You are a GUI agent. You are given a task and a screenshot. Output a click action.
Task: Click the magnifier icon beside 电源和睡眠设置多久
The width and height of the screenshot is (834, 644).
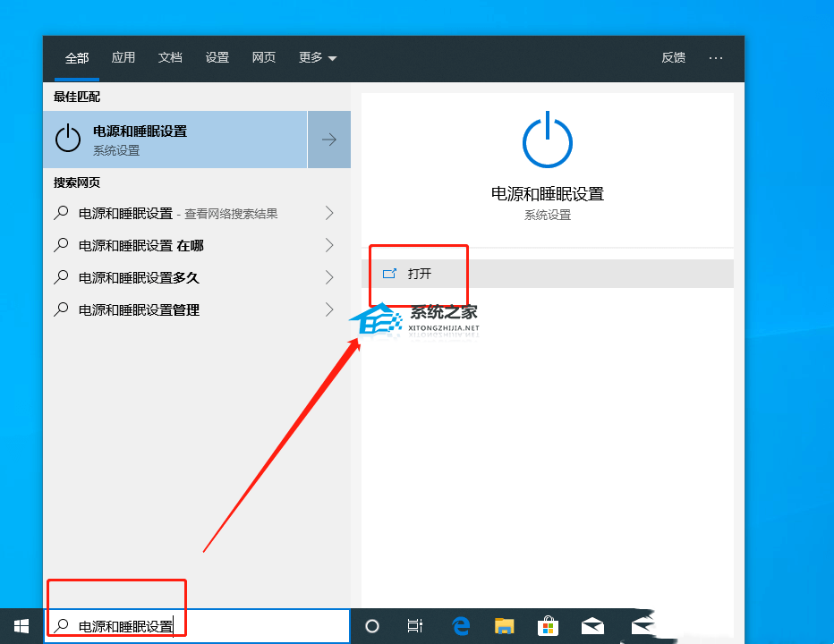[61, 276]
